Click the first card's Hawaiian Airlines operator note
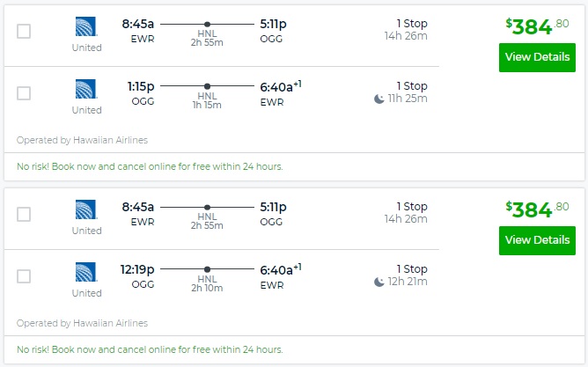This screenshot has width=588, height=367. coord(82,139)
